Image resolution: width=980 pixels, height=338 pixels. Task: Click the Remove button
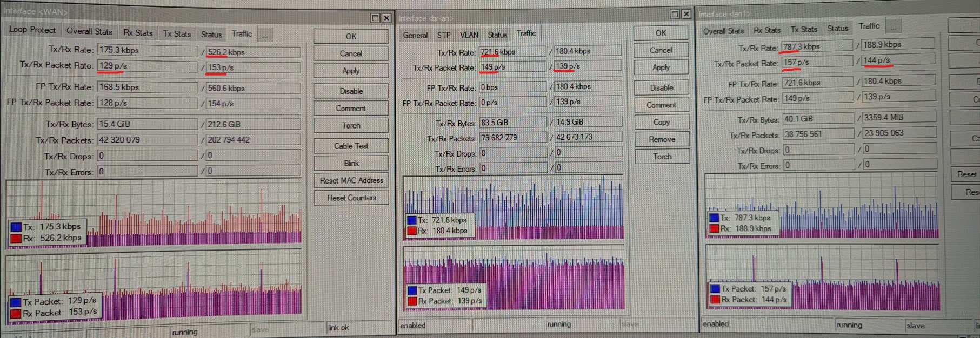pyautogui.click(x=662, y=139)
